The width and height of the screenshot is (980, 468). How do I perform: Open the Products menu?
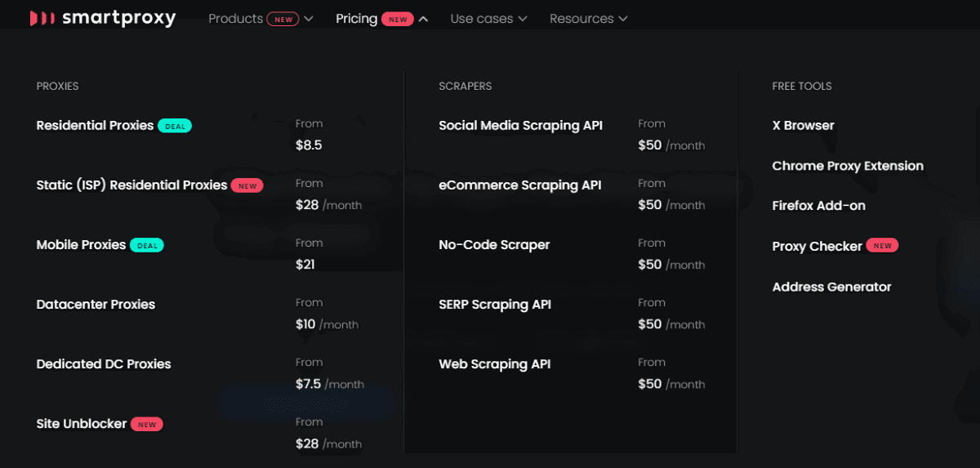pos(235,19)
